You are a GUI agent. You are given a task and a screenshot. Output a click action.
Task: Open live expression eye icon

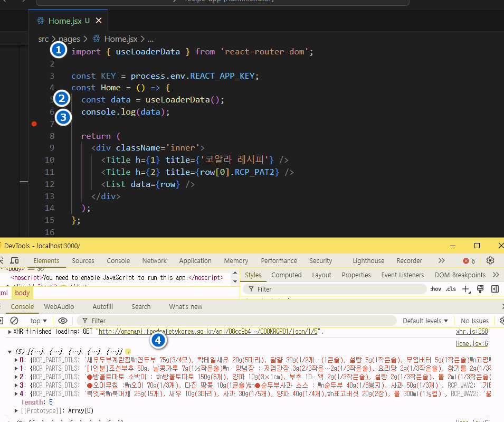click(63, 321)
